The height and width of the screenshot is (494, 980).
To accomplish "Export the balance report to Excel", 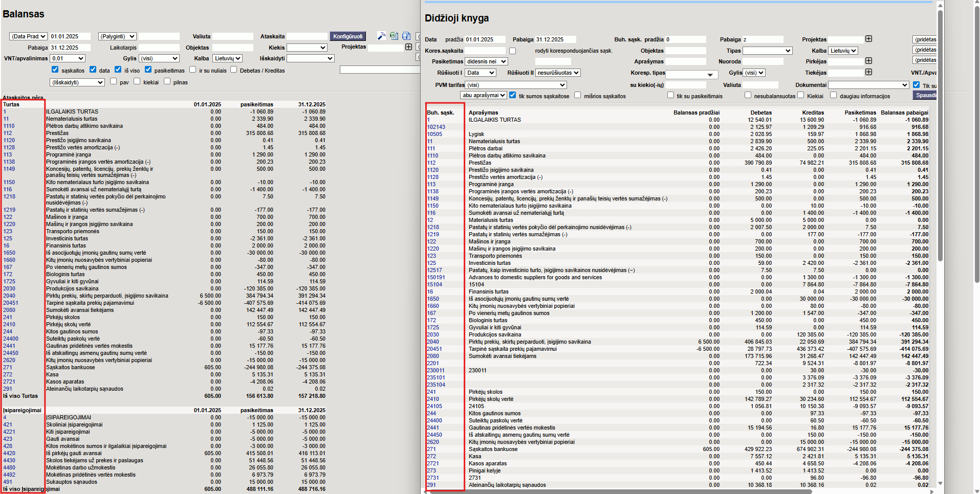I will (394, 36).
